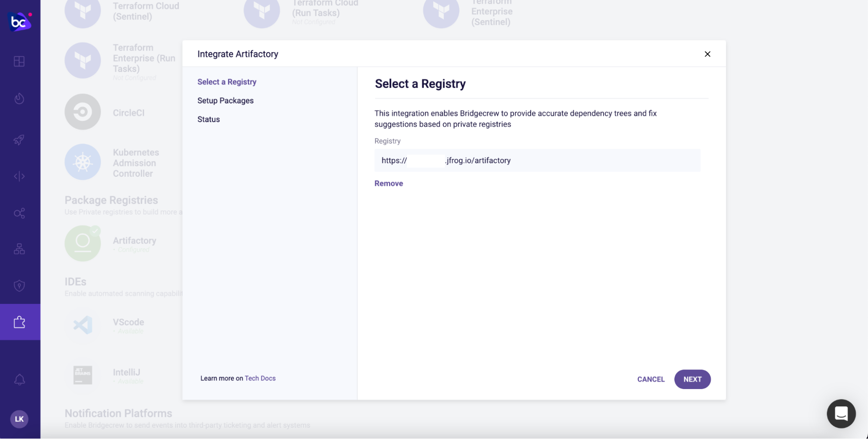
Task: Select the integrations puzzle icon in sidebar
Action: coord(20,322)
